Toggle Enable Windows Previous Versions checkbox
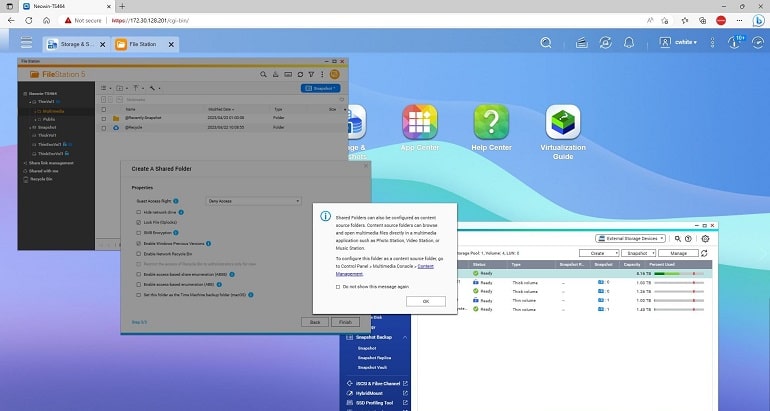 coord(138,244)
